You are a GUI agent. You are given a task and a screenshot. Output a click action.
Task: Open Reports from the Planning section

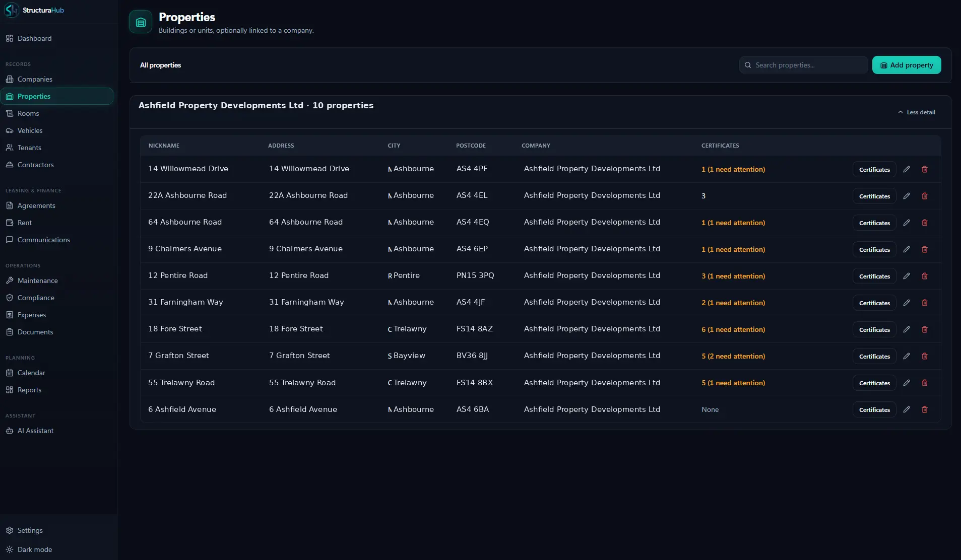[x=56, y=390]
